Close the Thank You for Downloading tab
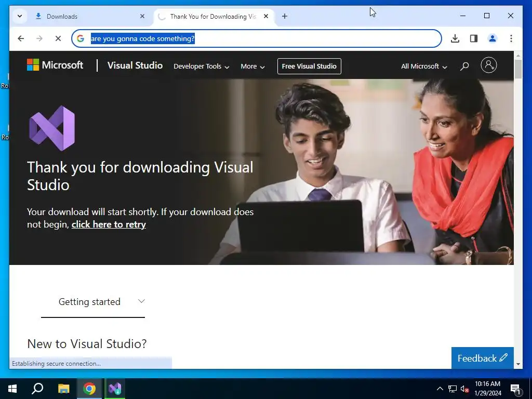532x399 pixels. 266,16
